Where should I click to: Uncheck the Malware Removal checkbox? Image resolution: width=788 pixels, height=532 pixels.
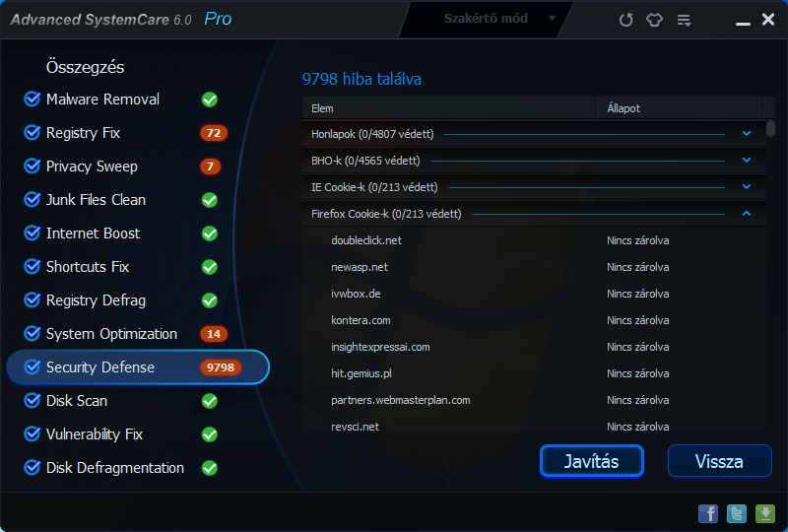click(33, 100)
